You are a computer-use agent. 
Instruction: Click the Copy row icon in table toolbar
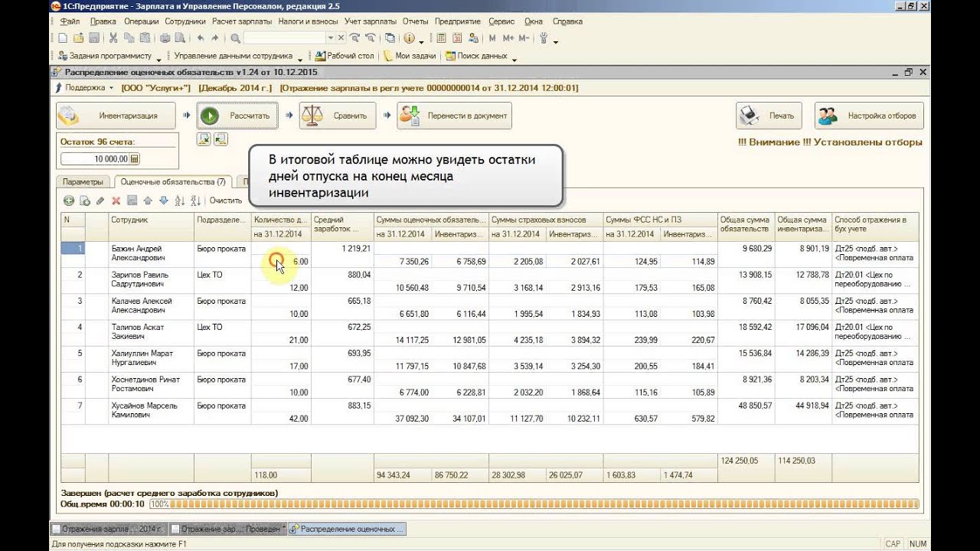84,201
